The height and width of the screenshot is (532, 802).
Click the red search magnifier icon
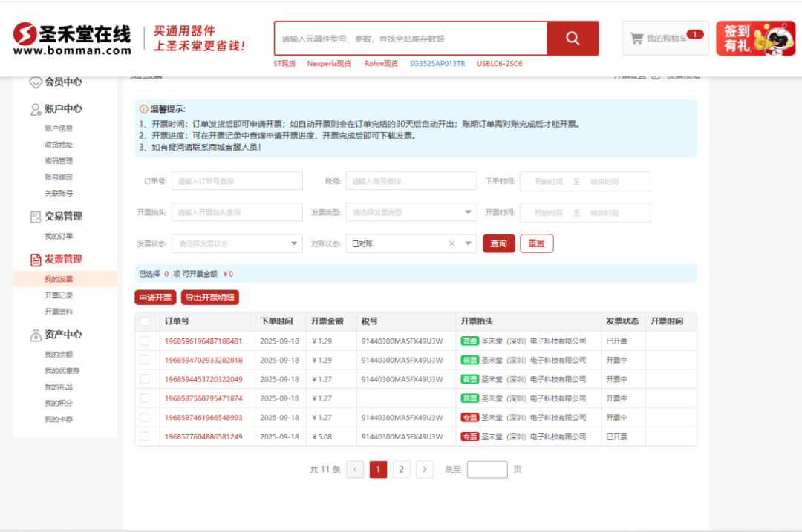tap(573, 38)
